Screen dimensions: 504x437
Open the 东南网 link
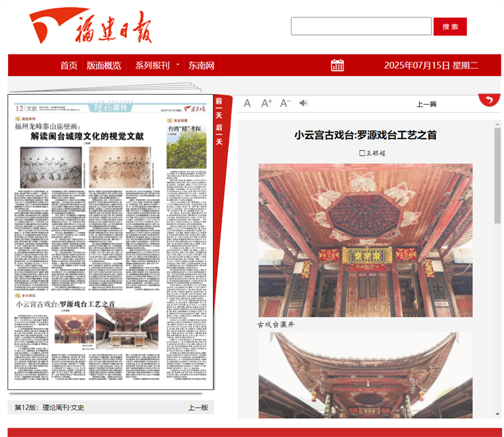202,65
